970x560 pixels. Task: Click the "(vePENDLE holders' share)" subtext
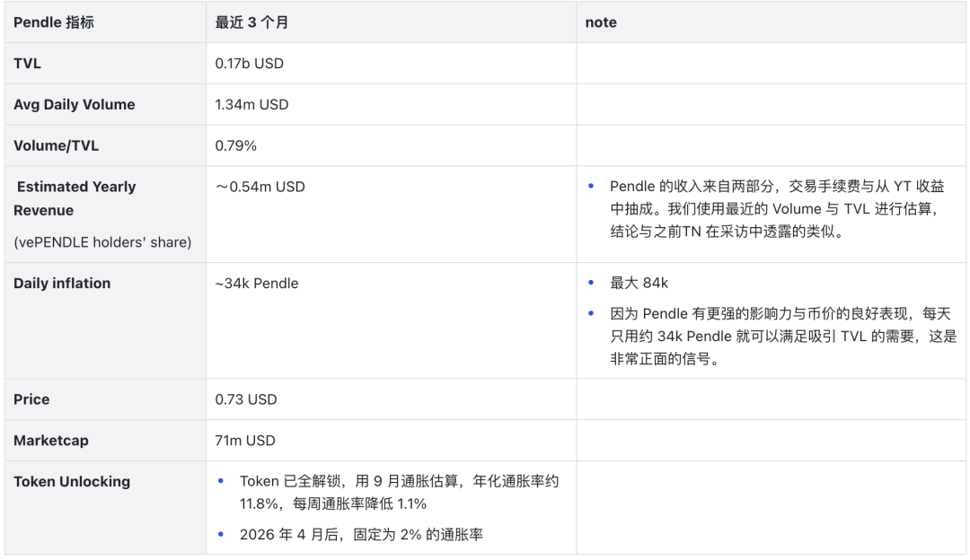click(x=102, y=242)
